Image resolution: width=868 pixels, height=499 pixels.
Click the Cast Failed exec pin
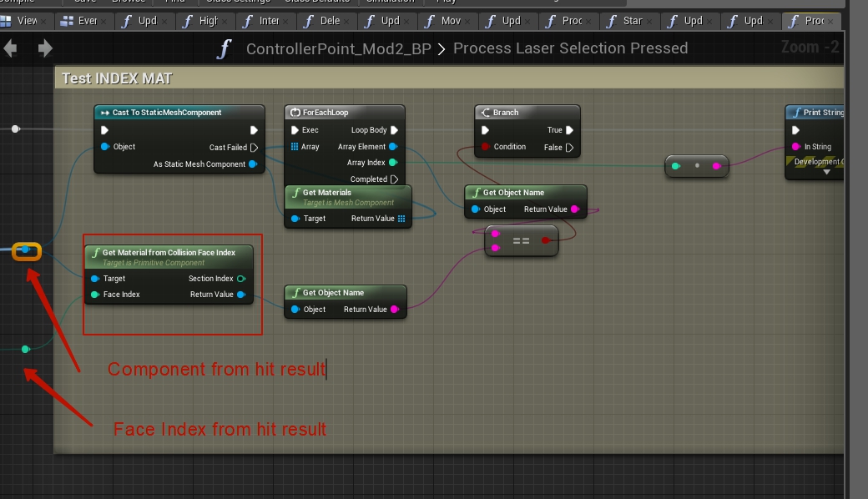tap(254, 148)
